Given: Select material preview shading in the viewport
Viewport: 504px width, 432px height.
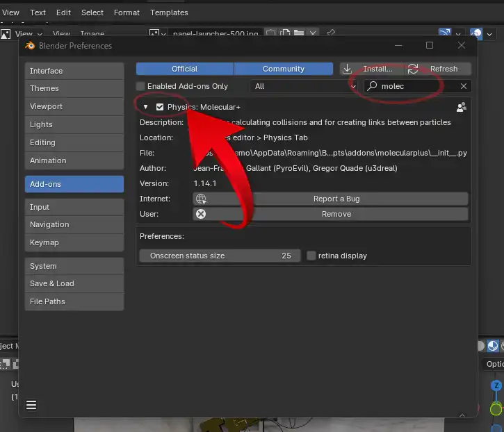Looking at the screenshot, I should [x=493, y=346].
